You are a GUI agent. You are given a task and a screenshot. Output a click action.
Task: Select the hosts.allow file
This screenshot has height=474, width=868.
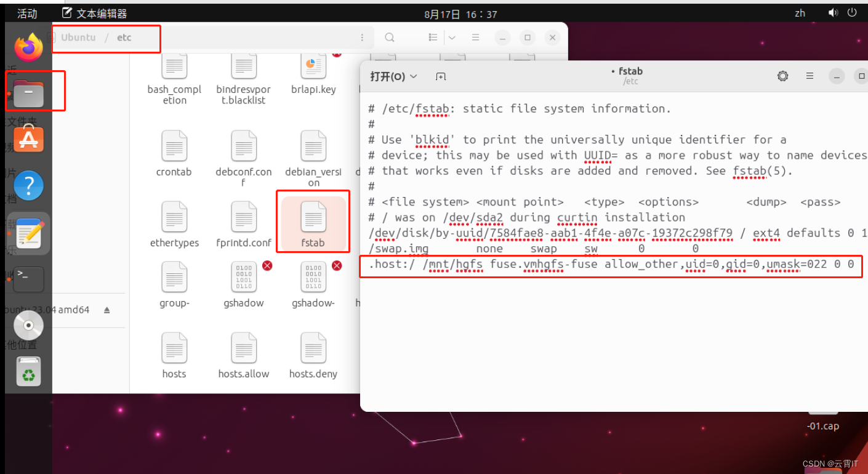(x=244, y=355)
